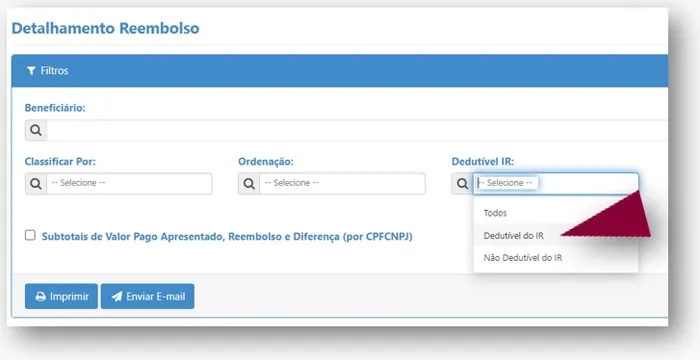Open the Classificar Por dropdown
700x360 pixels.
click(129, 184)
